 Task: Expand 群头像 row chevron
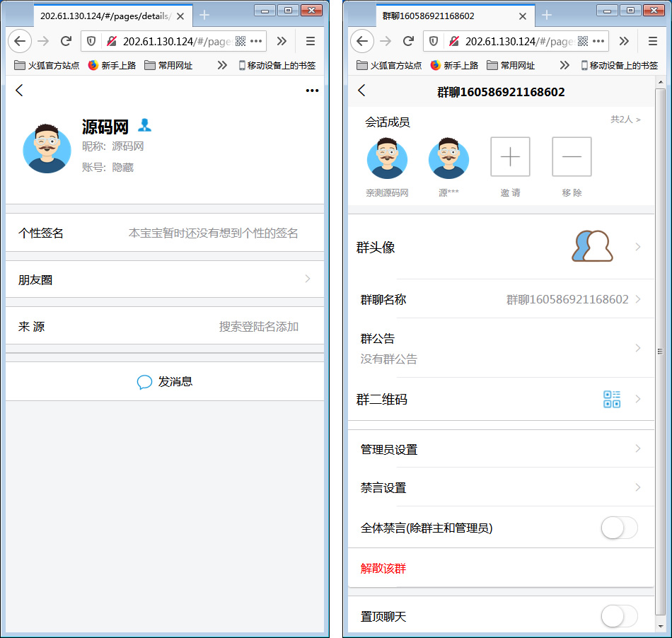click(x=638, y=247)
